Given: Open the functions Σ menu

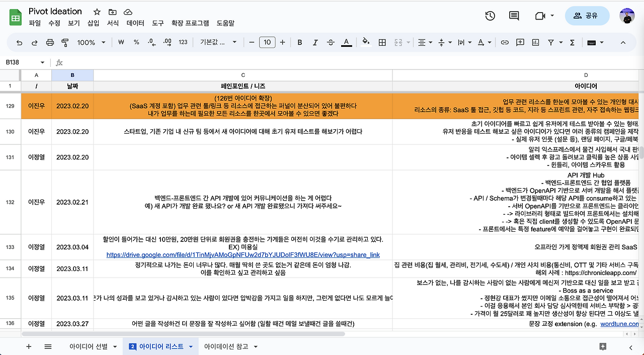Looking at the screenshot, I should point(572,42).
